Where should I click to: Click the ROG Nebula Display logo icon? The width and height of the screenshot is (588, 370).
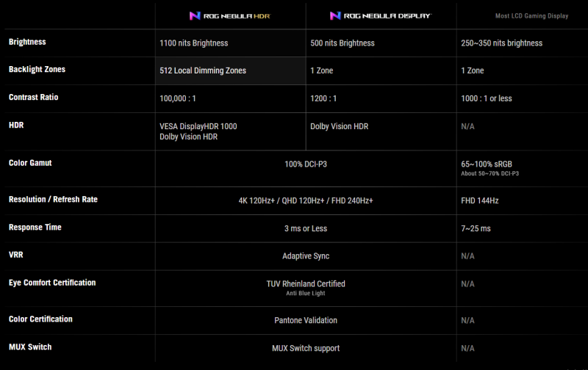coord(335,15)
